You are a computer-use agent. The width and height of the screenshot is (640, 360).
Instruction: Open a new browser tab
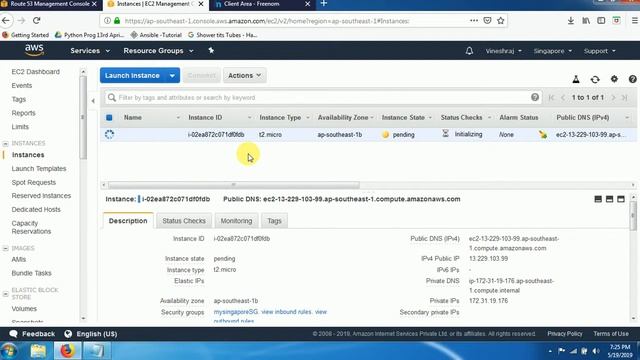pos(324,4)
